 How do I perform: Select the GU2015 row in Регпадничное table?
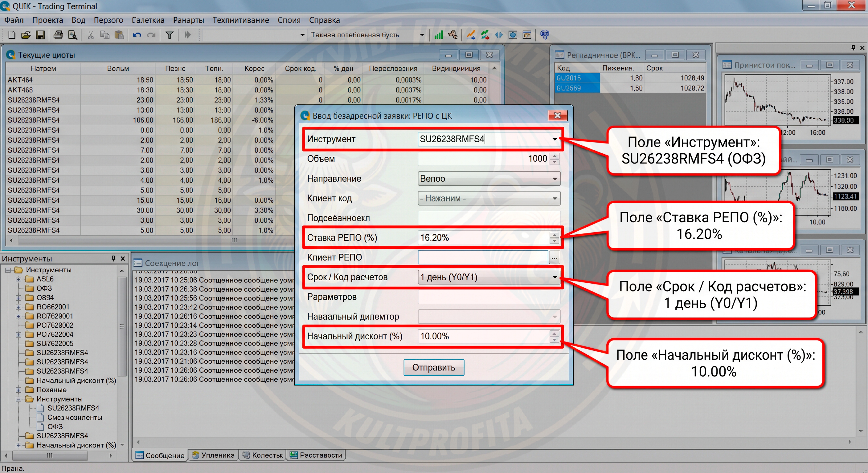click(x=630, y=78)
